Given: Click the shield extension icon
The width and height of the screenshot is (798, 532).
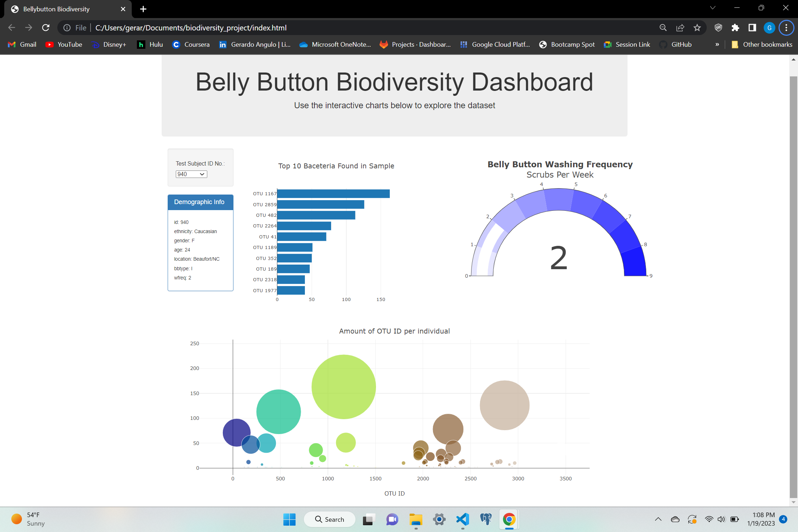Looking at the screenshot, I should [718, 28].
